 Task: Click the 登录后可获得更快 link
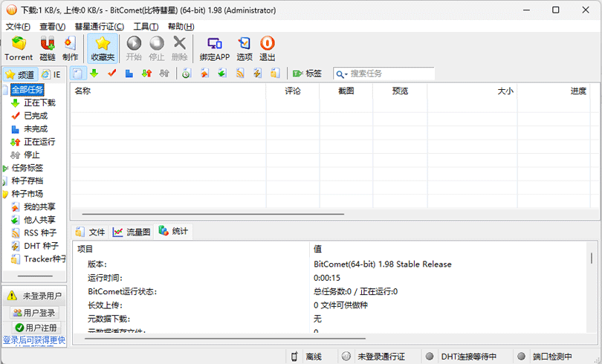pos(34,340)
